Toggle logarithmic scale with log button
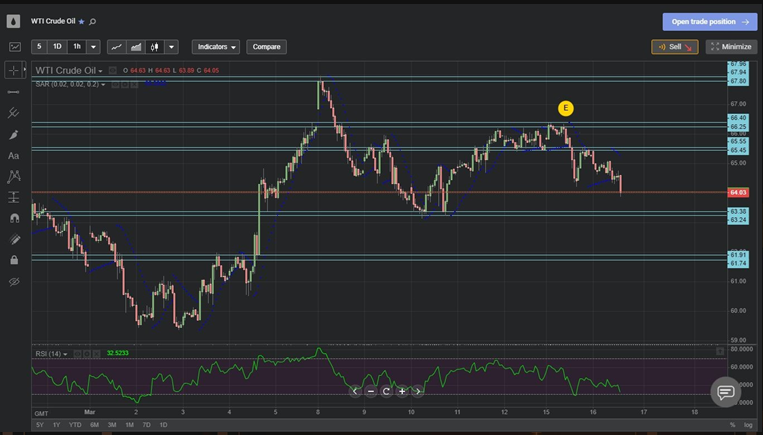 tap(748, 425)
